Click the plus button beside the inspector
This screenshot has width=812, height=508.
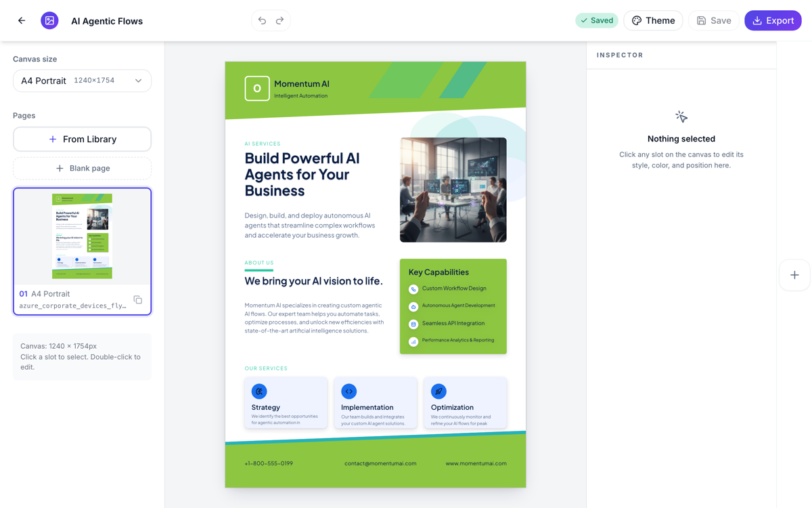coord(794,275)
